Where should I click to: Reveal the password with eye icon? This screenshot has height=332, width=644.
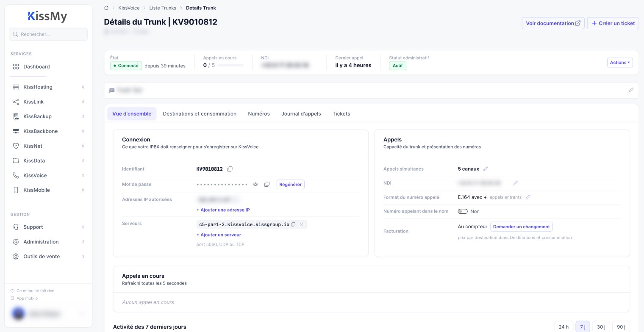pos(255,184)
